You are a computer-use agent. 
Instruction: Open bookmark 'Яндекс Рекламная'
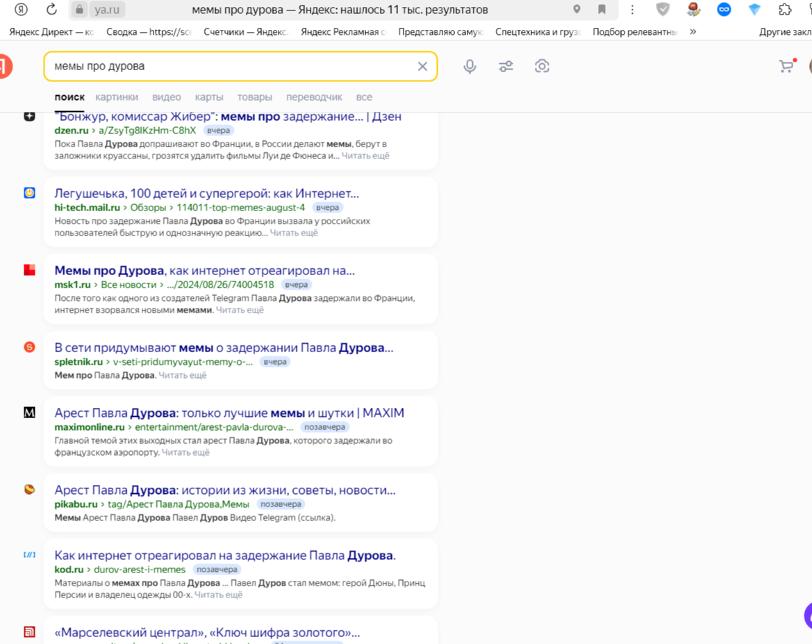343,31
